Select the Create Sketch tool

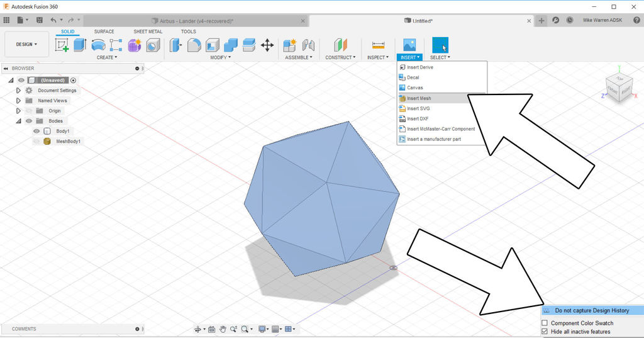click(62, 45)
